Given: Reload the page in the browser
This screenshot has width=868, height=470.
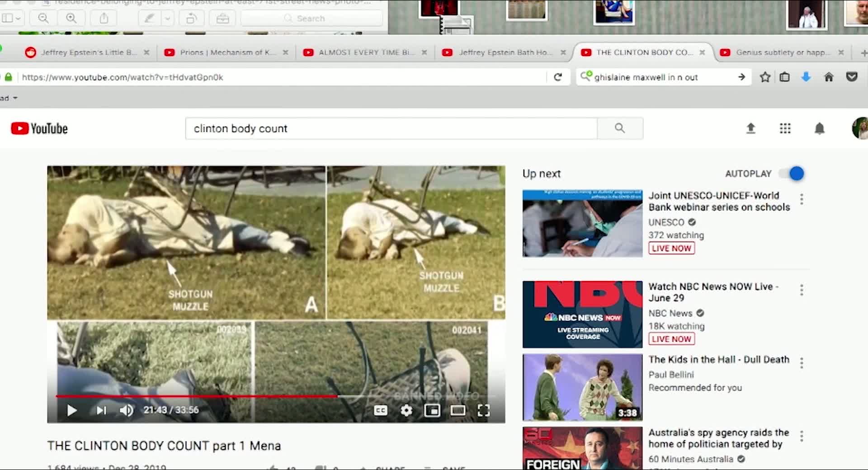Looking at the screenshot, I should point(558,77).
